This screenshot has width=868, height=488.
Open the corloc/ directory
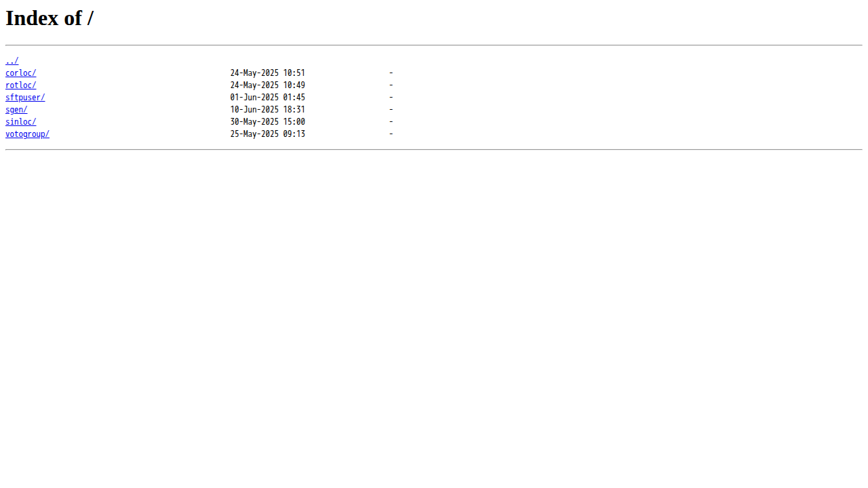pyautogui.click(x=20, y=73)
